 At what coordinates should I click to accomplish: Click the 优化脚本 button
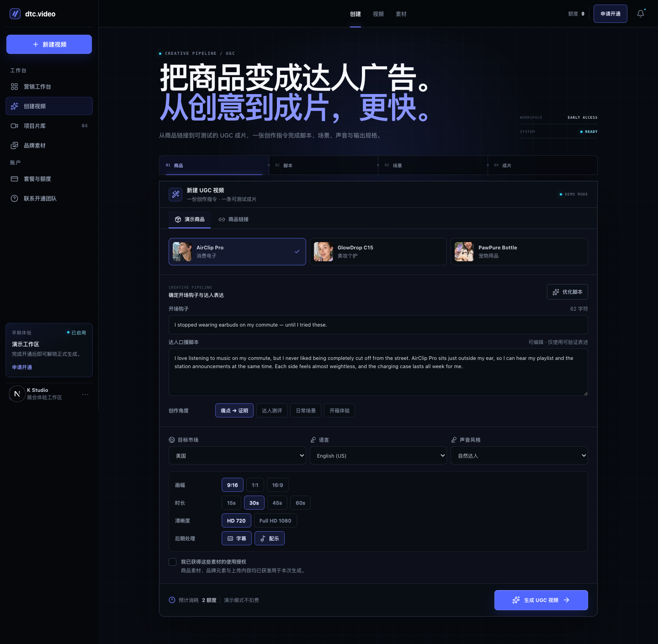pyautogui.click(x=568, y=292)
